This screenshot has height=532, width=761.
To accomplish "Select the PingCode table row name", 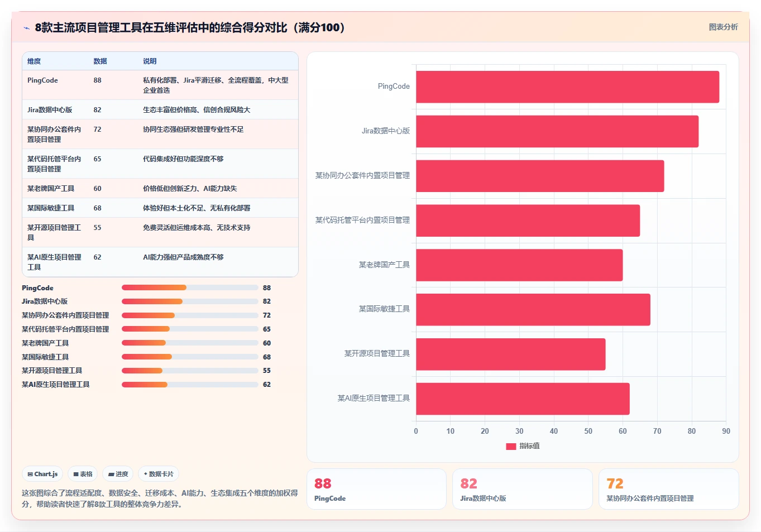I will point(42,80).
